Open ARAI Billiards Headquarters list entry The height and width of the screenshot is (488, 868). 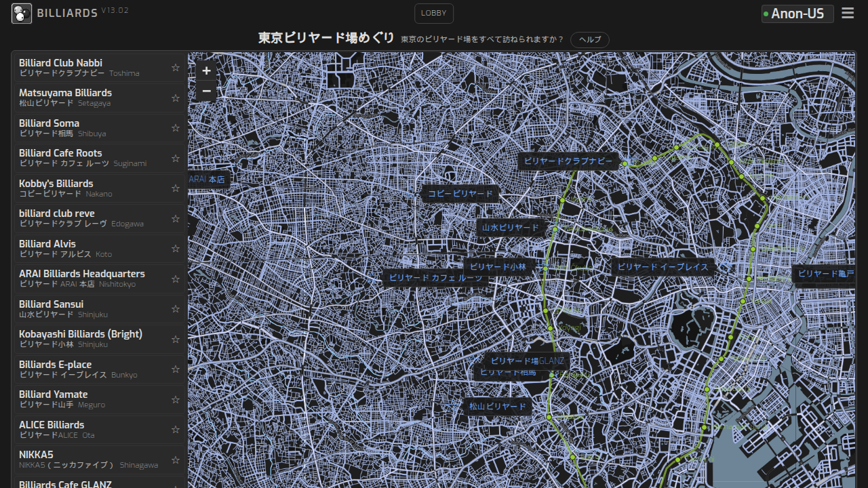coord(100,279)
